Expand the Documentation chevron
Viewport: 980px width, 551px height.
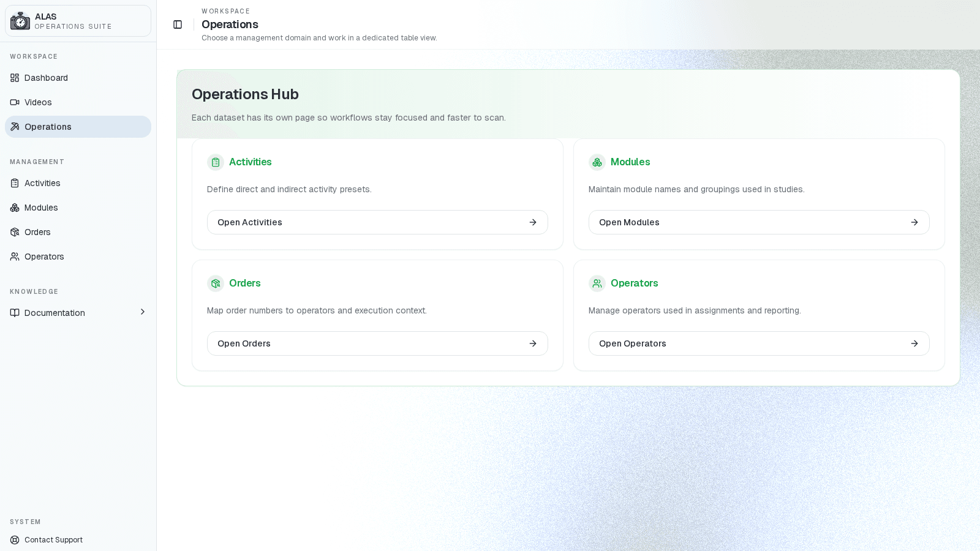[x=143, y=312]
